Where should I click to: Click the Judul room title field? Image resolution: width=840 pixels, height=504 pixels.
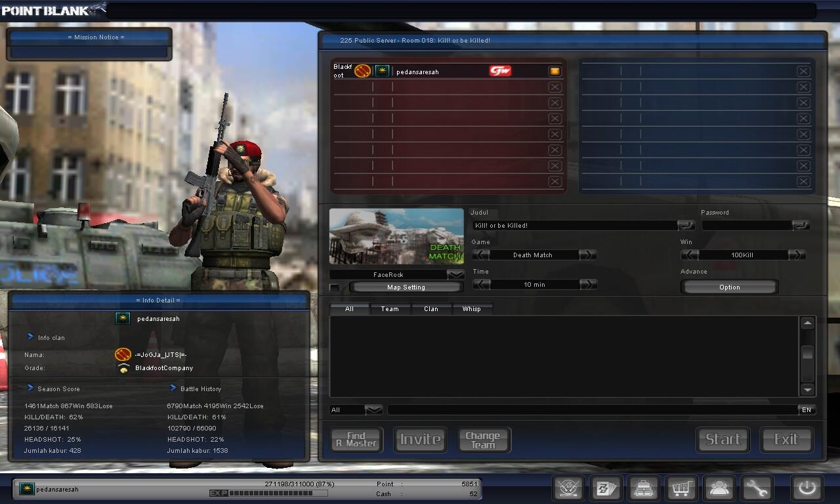pos(574,225)
